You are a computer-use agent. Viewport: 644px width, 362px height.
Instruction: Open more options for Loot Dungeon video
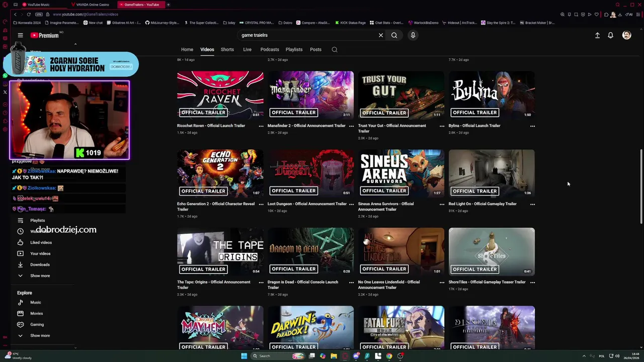tap(351, 204)
